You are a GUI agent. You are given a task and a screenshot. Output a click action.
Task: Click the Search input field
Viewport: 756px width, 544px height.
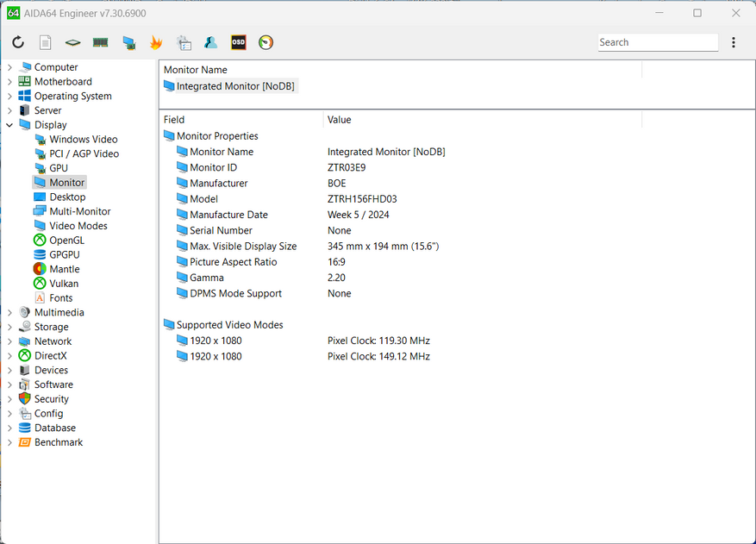[657, 42]
